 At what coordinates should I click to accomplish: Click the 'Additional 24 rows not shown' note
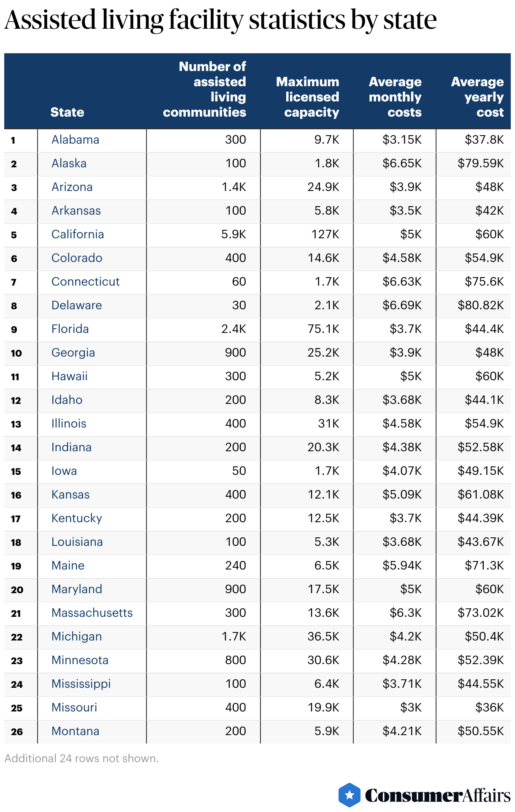click(x=81, y=758)
